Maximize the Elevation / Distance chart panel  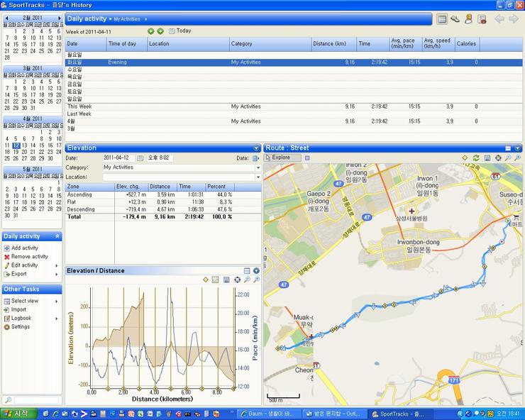click(247, 270)
